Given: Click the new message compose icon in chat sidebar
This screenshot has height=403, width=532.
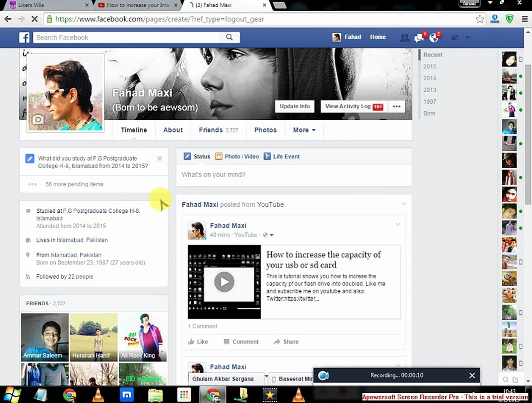Looking at the screenshot, I should click(516, 380).
